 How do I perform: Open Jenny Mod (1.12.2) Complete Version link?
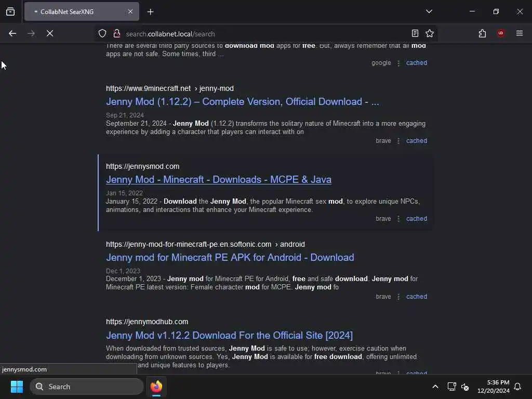(242, 101)
